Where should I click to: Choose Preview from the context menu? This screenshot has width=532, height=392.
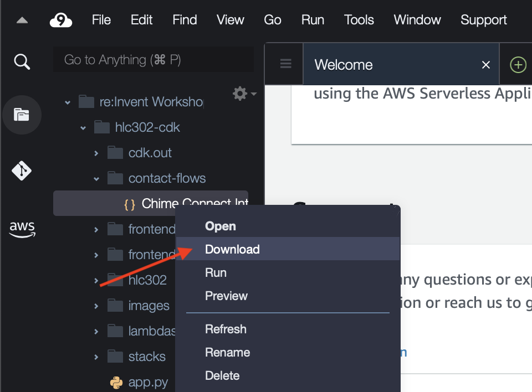point(288,295)
